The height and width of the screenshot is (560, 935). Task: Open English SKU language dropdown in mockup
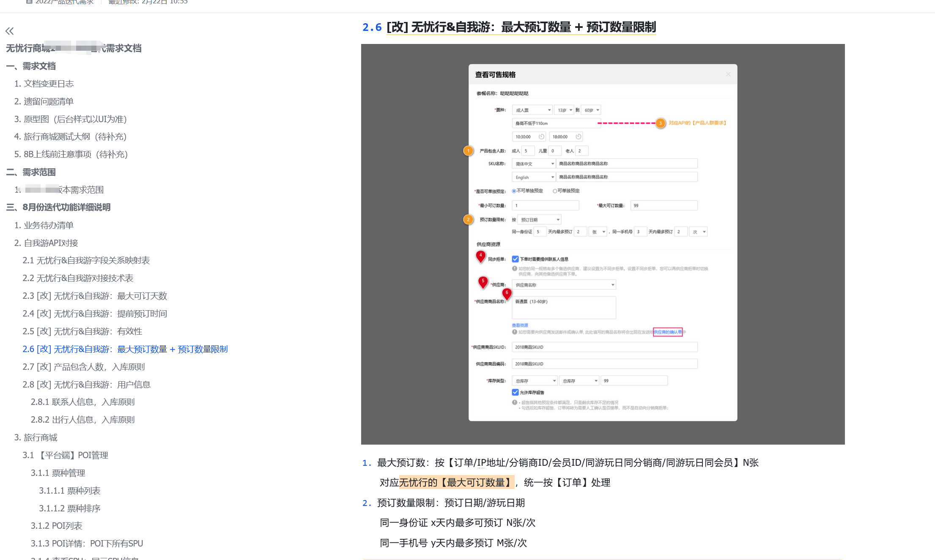(x=534, y=177)
